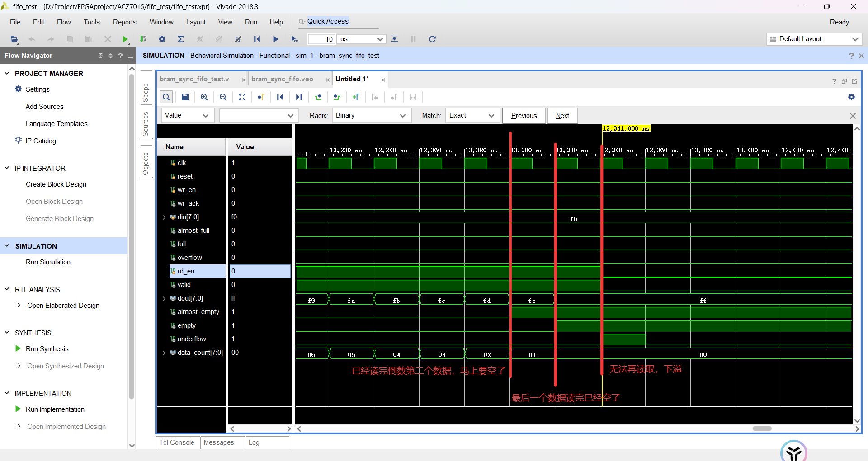Open the Scope side tab

pyautogui.click(x=146, y=93)
